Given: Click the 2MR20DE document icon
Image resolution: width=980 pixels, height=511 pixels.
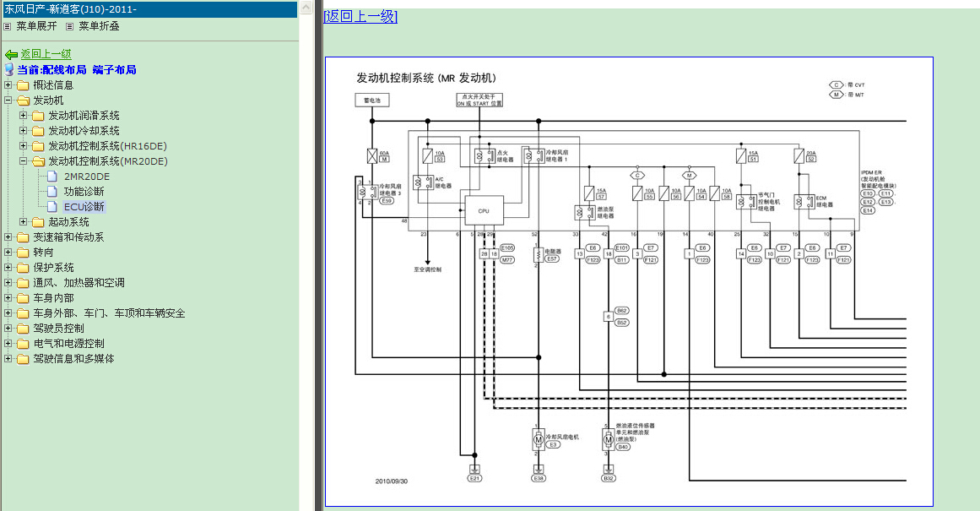Looking at the screenshot, I should coord(52,177).
